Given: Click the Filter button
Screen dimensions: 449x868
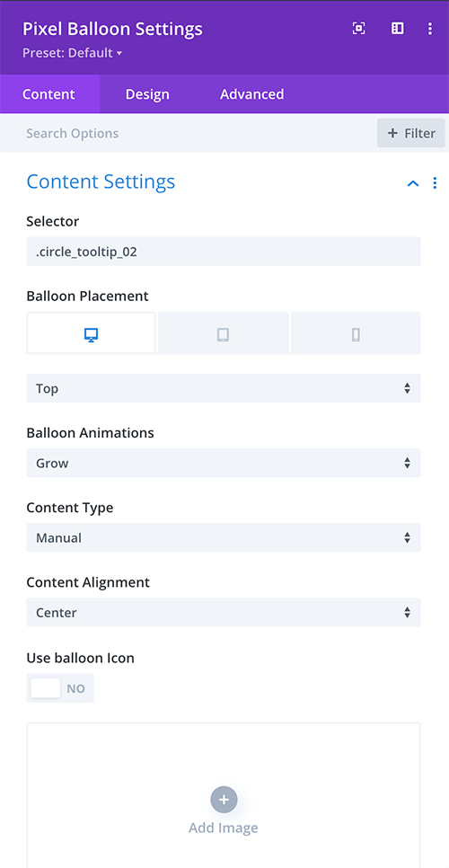Looking at the screenshot, I should point(411,133).
